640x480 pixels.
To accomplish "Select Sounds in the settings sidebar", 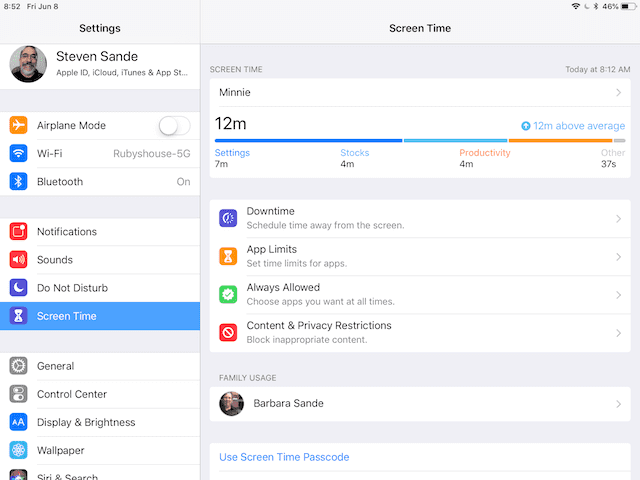I will tap(55, 260).
